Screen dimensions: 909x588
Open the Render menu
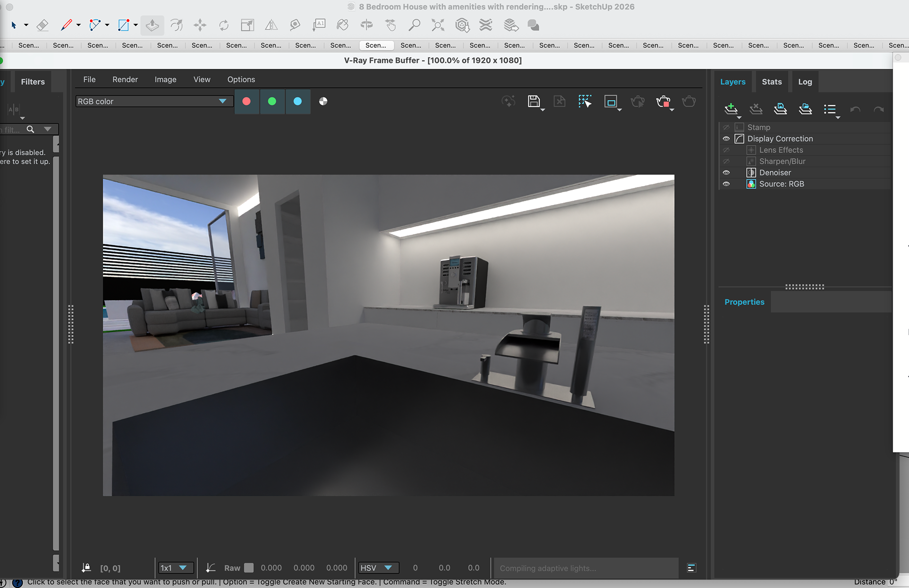point(125,80)
